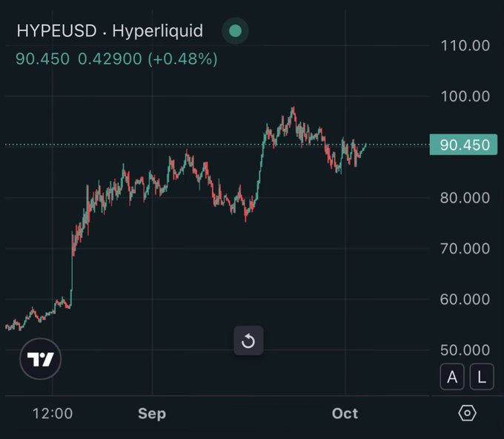The image size is (504, 439).
Task: Click the green market status dot
Action: (235, 31)
